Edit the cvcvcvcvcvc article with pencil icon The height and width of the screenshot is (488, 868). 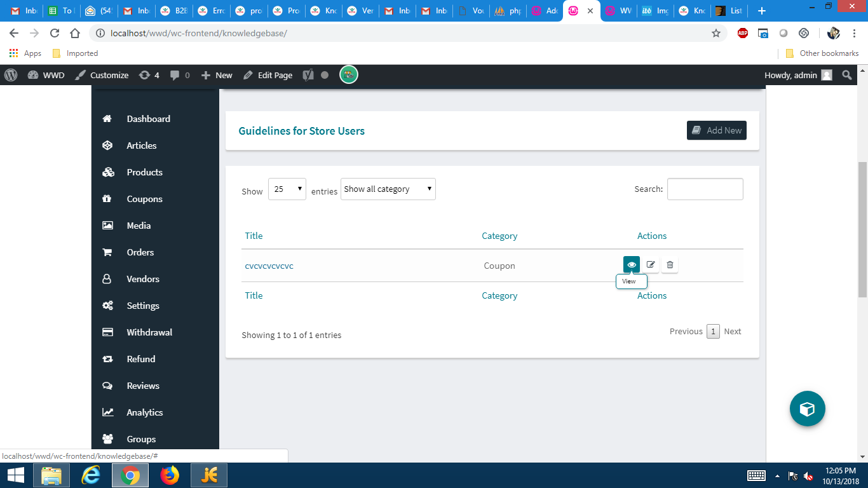click(x=651, y=264)
